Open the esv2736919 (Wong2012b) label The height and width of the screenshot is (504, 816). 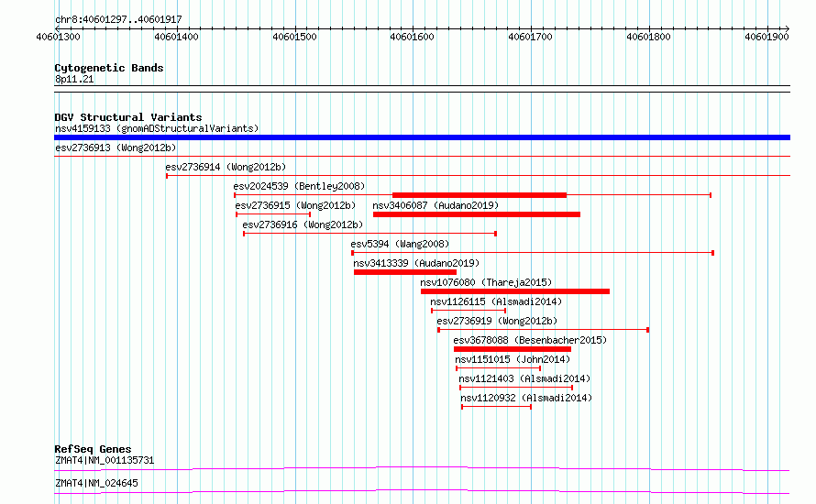[497, 321]
